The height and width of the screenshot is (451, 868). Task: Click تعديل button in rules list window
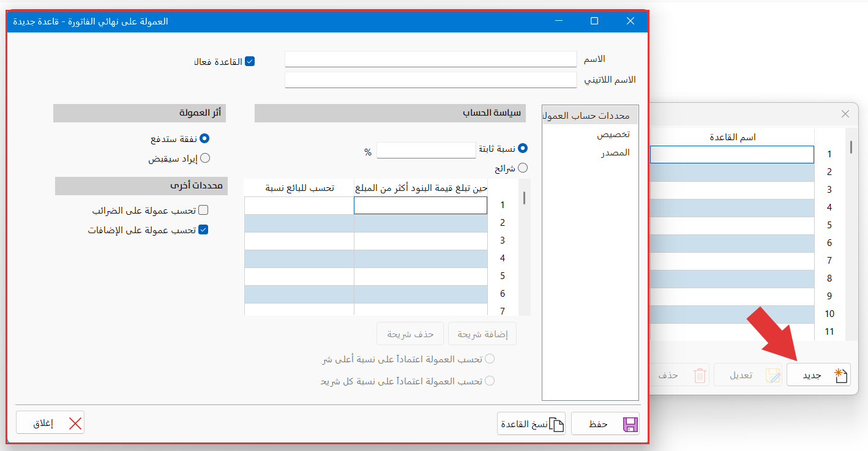tap(747, 375)
